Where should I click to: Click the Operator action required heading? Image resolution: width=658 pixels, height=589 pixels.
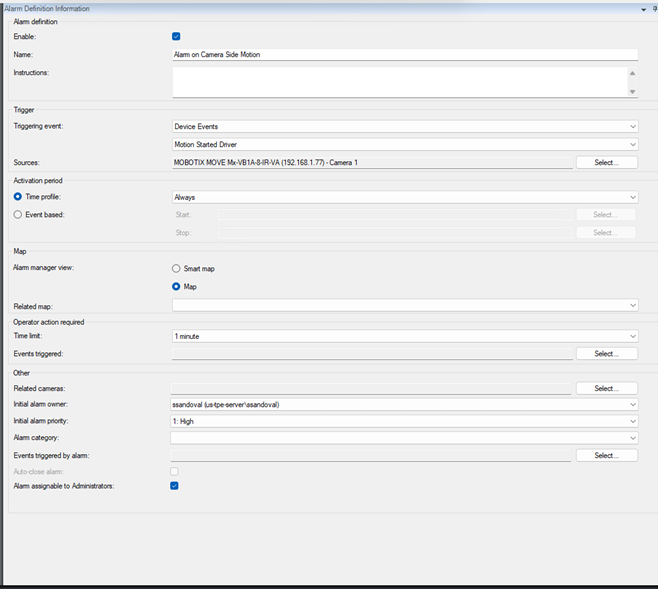click(49, 322)
